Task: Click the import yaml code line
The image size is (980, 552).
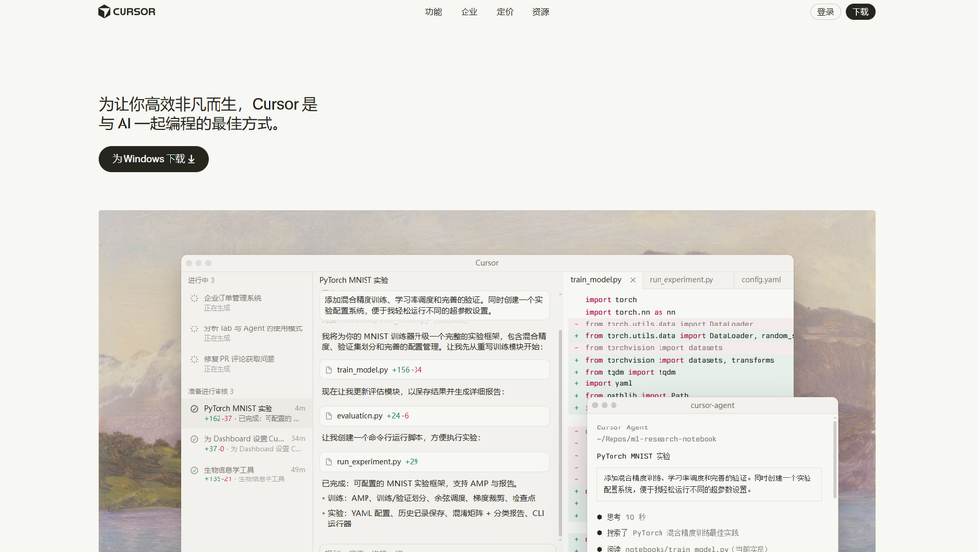Action: [609, 383]
